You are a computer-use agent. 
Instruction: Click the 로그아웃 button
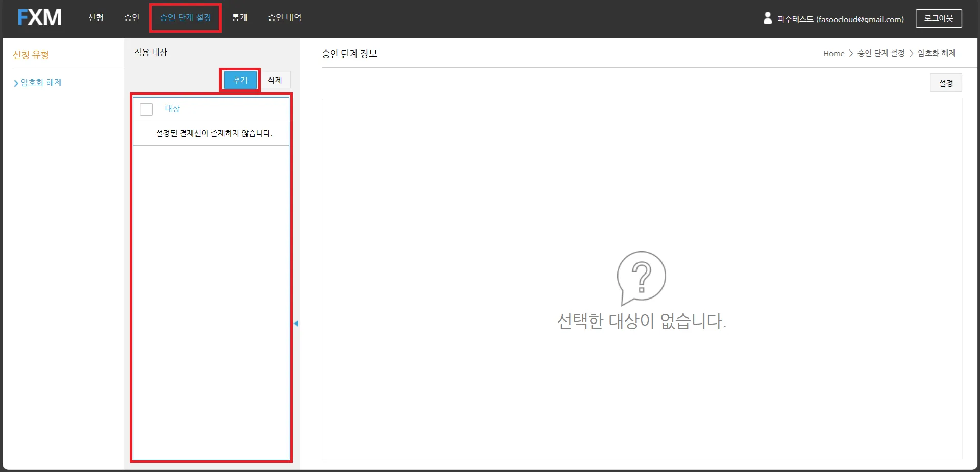coord(939,18)
